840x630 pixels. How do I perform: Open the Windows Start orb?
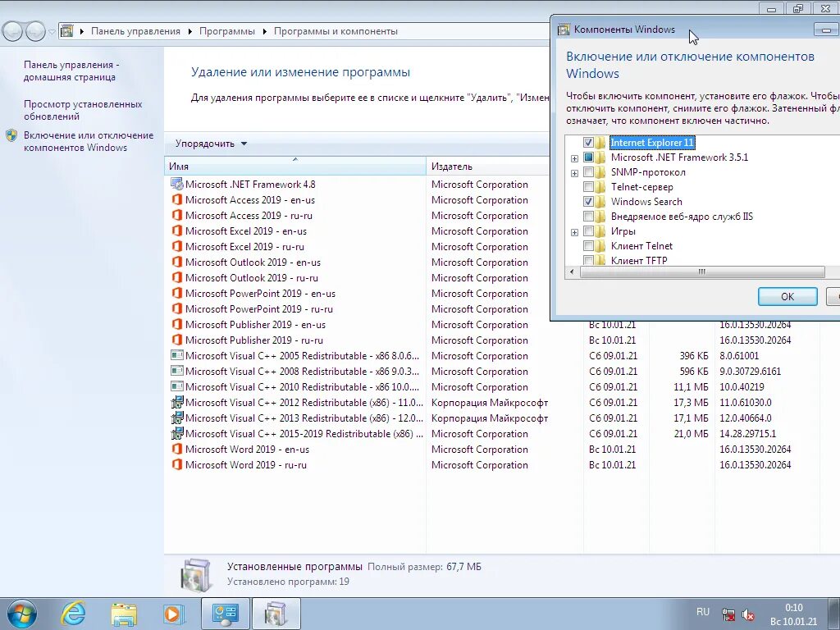[22, 614]
